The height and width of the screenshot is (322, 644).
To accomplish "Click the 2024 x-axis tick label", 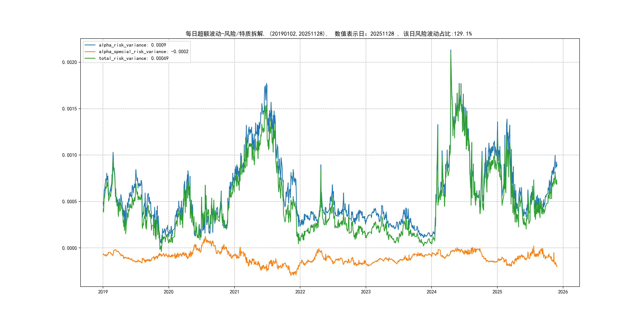I will click(x=432, y=292).
